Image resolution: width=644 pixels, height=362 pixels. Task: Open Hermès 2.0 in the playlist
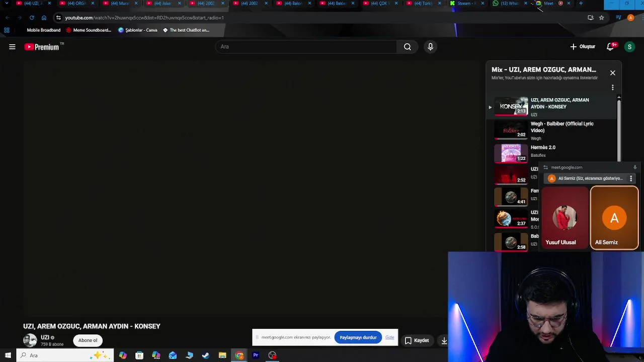click(x=543, y=147)
